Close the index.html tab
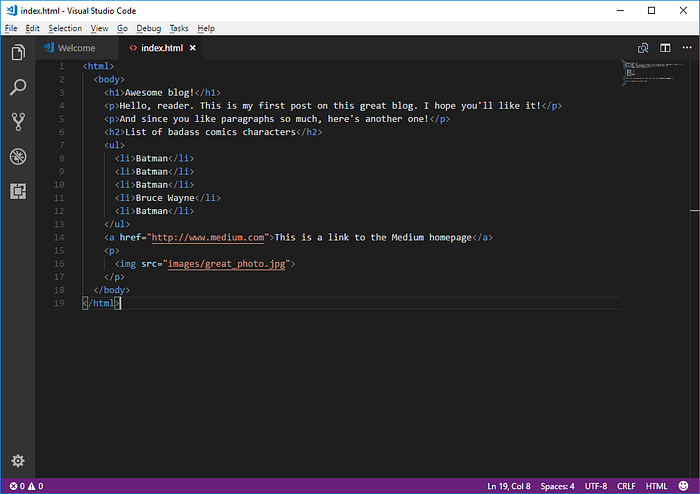The width and height of the screenshot is (700, 494). point(192,48)
